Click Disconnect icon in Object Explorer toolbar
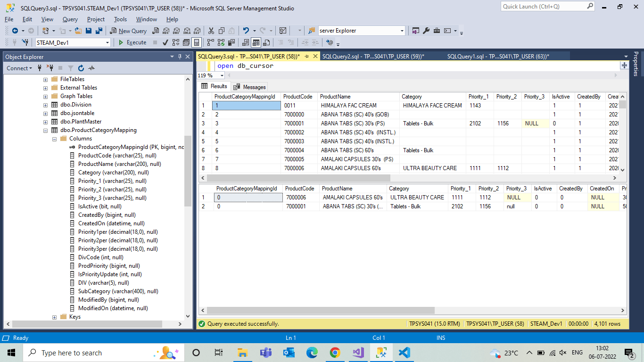This screenshot has width=644, height=362. (50, 68)
